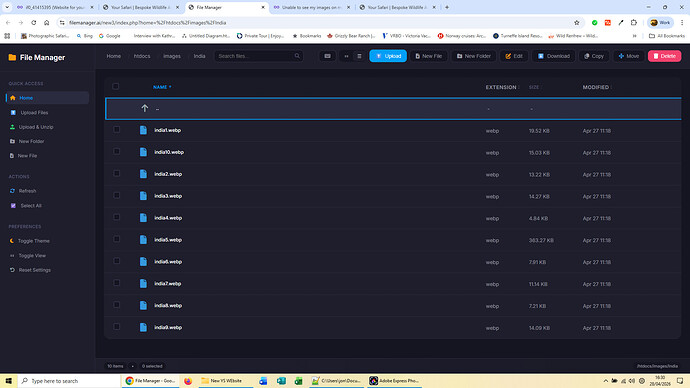Click file icon of india5.webp
The width and height of the screenshot is (690, 388).
[143, 240]
